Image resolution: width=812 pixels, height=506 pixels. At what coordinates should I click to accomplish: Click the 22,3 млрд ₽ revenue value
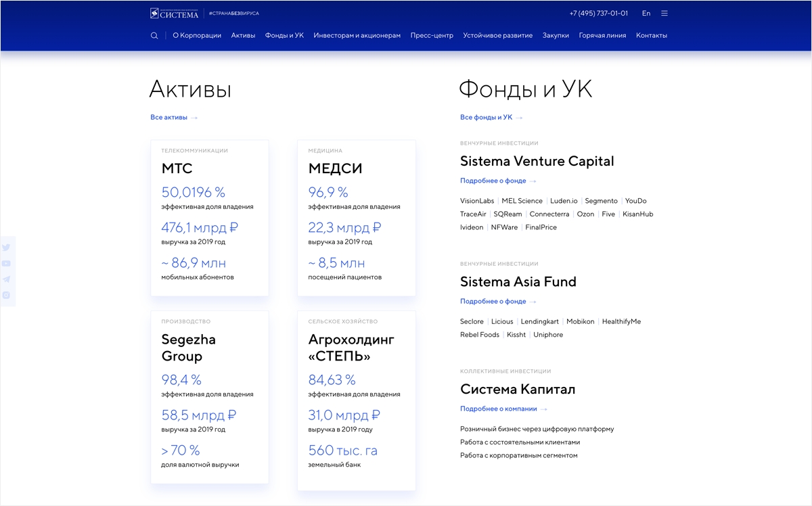[x=344, y=228]
